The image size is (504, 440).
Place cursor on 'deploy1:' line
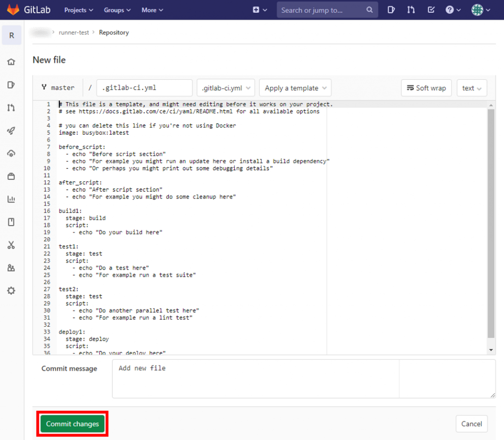[72, 332]
